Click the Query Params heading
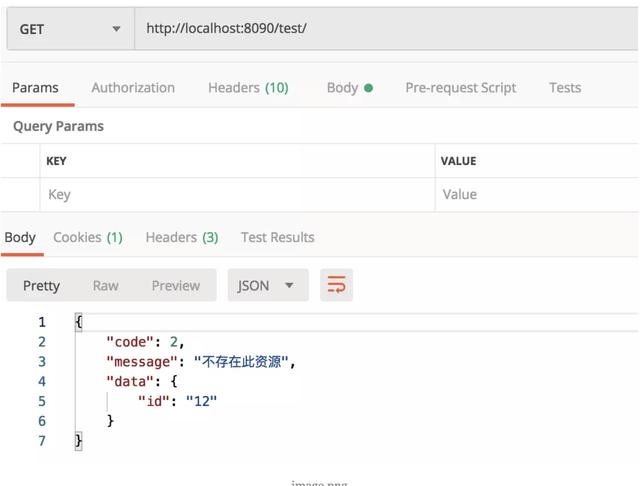Screen dimensions: 640x486 [58, 126]
